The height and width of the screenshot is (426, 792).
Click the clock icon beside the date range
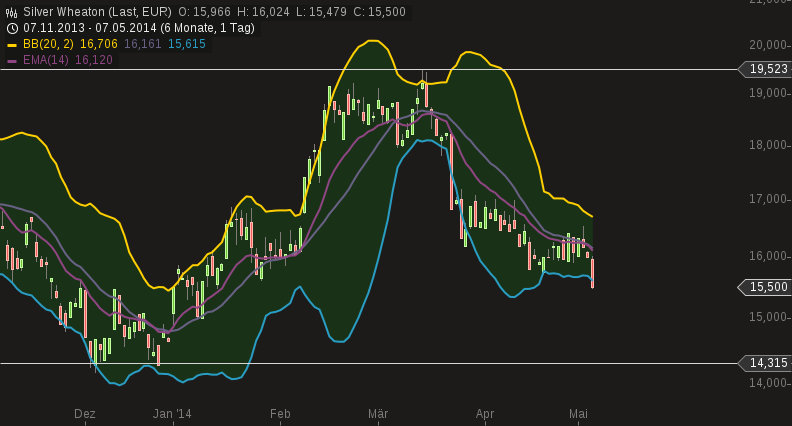12,28
